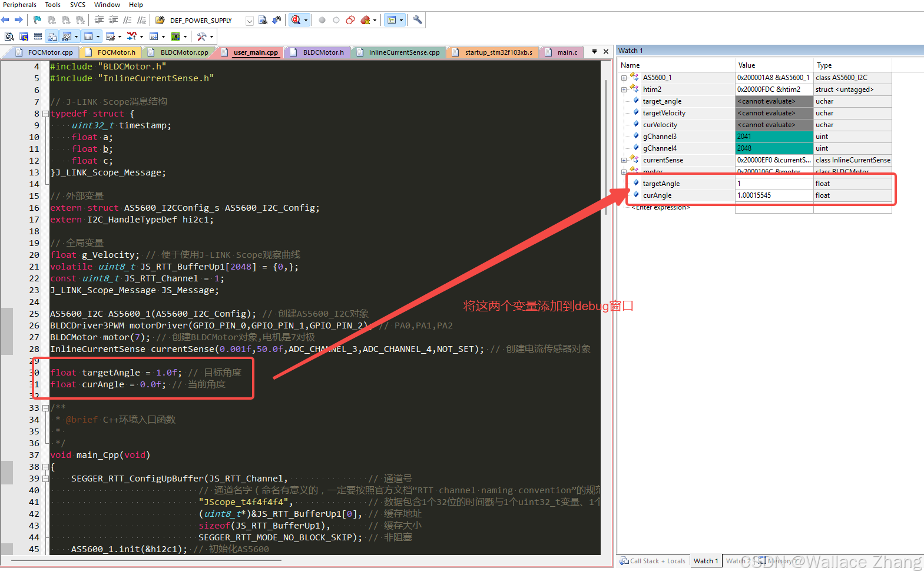
Task: Uncomment selection toolbar icon
Action: (141, 20)
